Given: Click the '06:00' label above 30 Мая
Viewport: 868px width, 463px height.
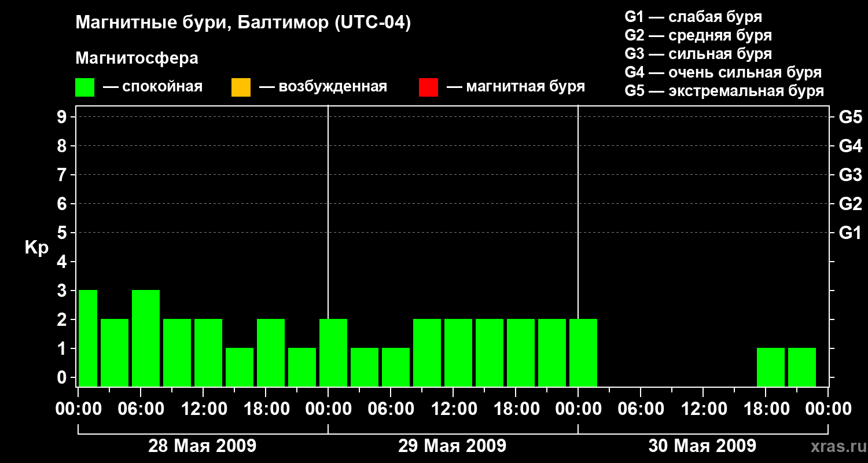Looking at the screenshot, I should tap(641, 409).
